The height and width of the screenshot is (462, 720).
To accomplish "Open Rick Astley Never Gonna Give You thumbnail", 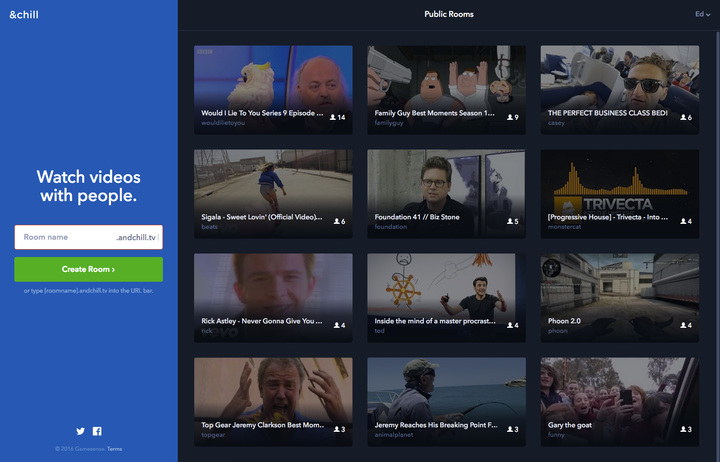I will (x=273, y=298).
